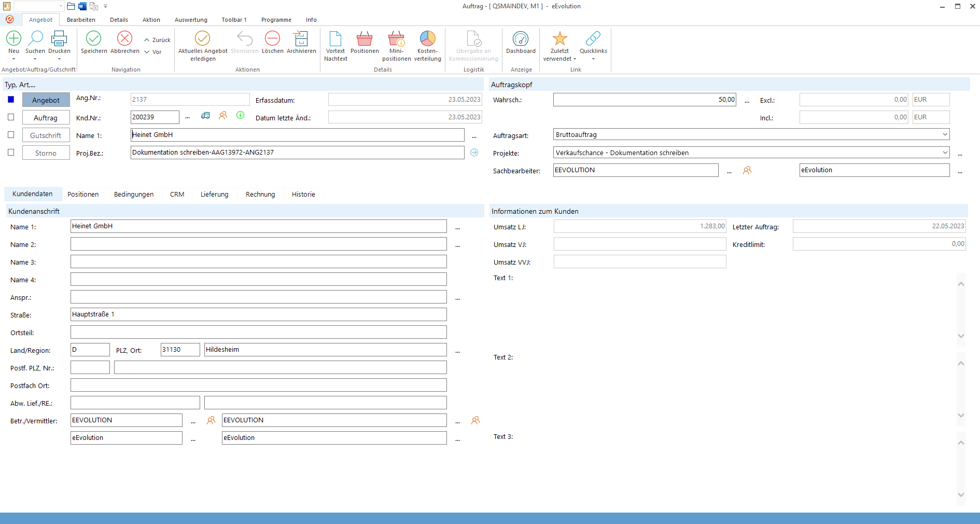Click the Storno type button
This screenshot has width=980, height=524.
46,153
